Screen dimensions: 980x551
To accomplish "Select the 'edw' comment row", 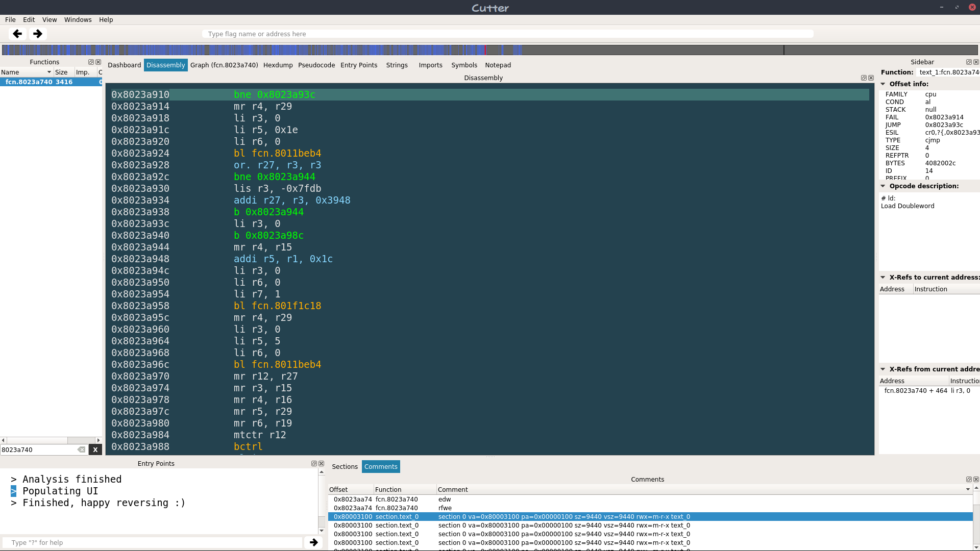I will 650,499.
